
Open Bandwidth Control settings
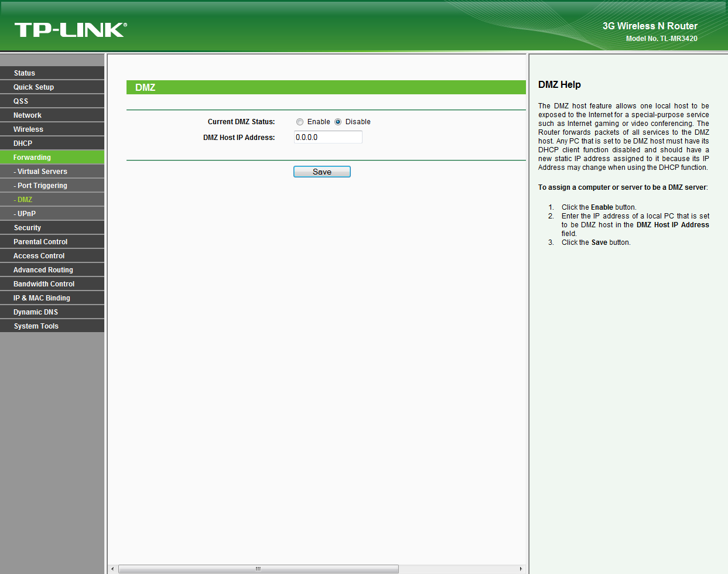click(x=44, y=284)
